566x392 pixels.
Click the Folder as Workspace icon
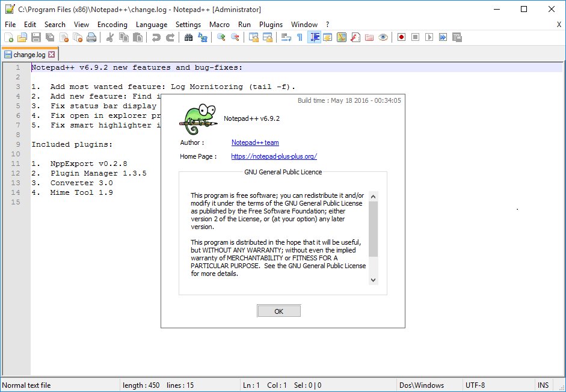(369, 37)
